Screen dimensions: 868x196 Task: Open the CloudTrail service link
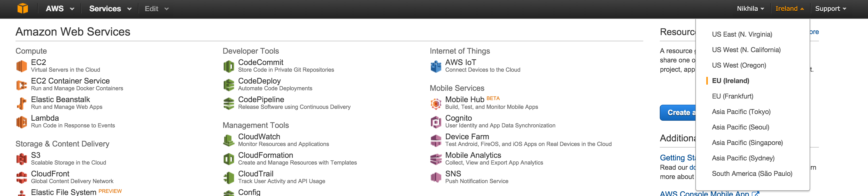[x=255, y=174]
